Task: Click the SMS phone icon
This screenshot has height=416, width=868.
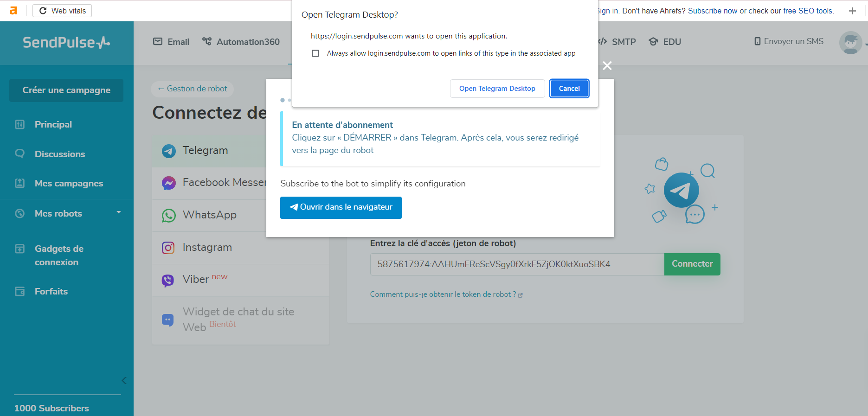Action: click(758, 41)
